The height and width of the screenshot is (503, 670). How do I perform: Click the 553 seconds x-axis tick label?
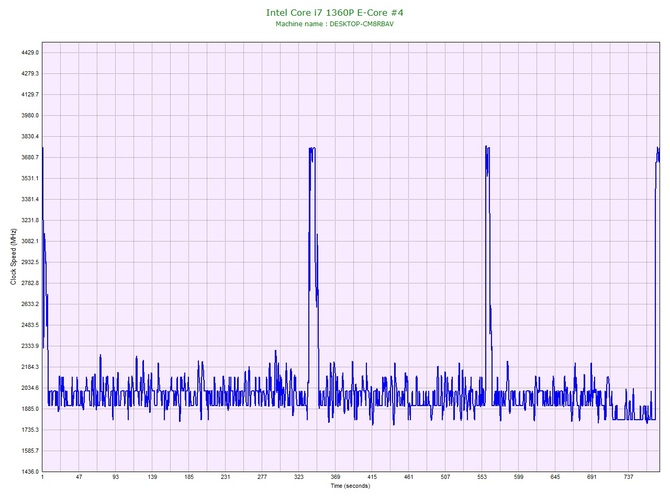pos(482,477)
